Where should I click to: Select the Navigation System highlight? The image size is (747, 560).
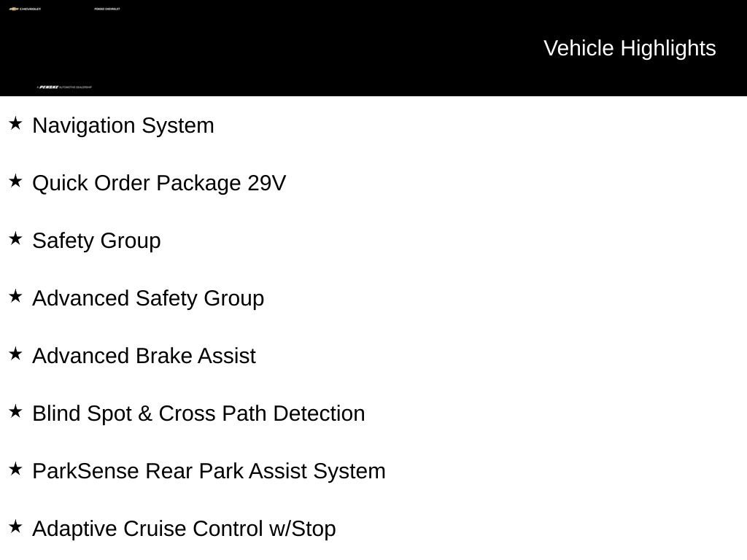tap(123, 126)
